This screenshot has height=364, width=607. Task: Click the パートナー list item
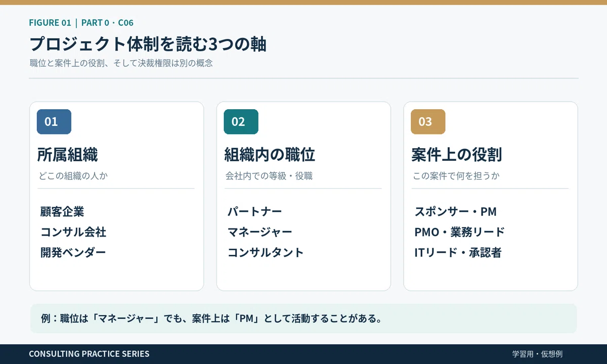coord(254,211)
